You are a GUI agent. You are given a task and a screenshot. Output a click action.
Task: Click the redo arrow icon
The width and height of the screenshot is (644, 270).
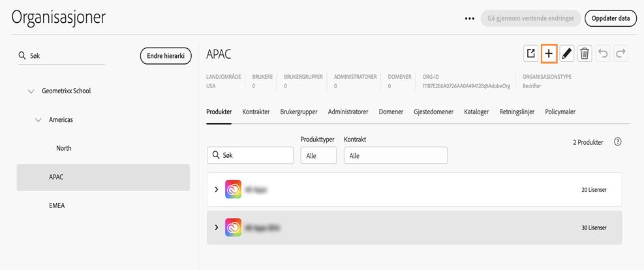(x=621, y=53)
